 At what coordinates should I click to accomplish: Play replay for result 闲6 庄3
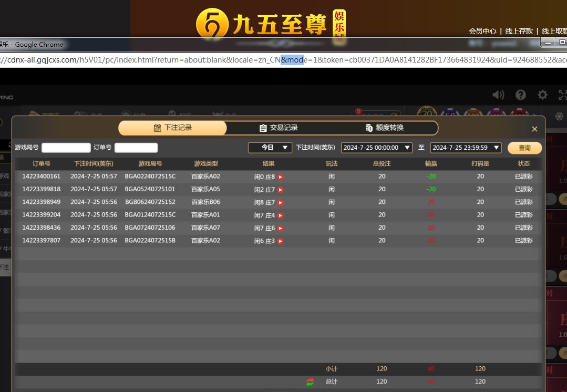(280, 241)
